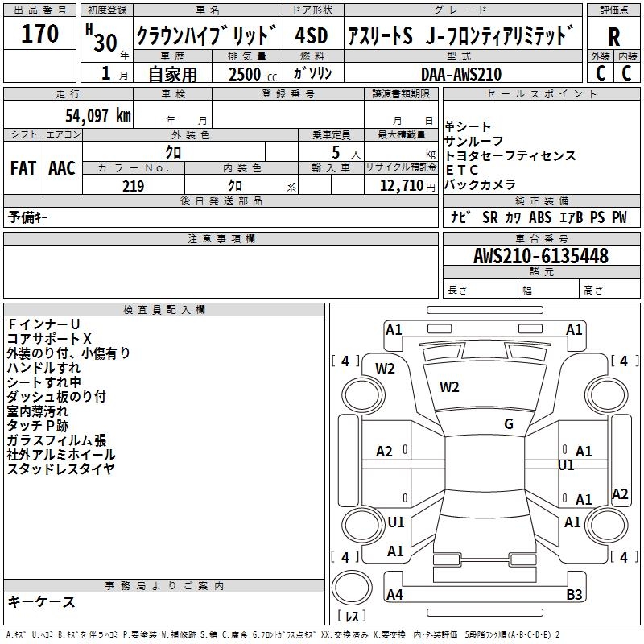This screenshot has width=644, height=644.
Task: Click the spare tire circle above レス
Action: click(x=350, y=586)
